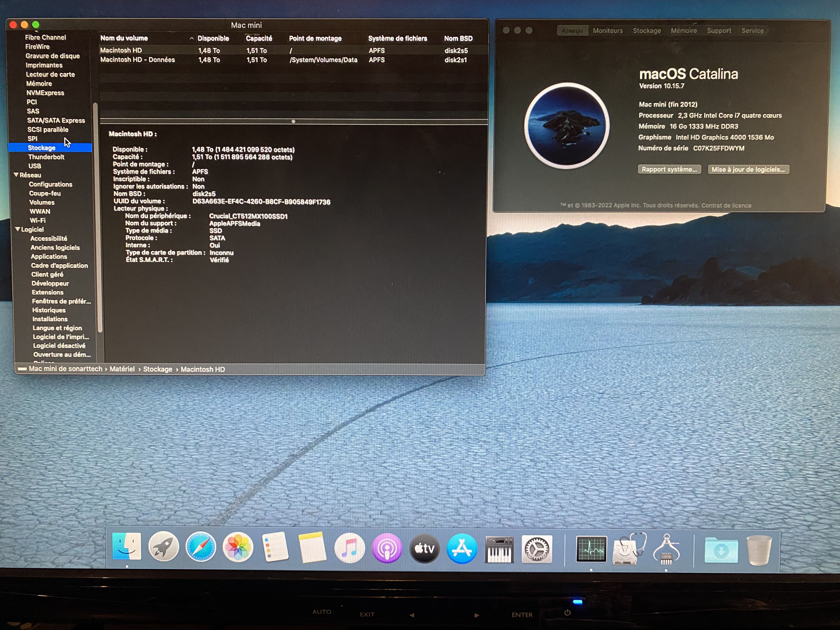Open Safari compass icon in Dock
The width and height of the screenshot is (840, 630).
pyautogui.click(x=201, y=547)
